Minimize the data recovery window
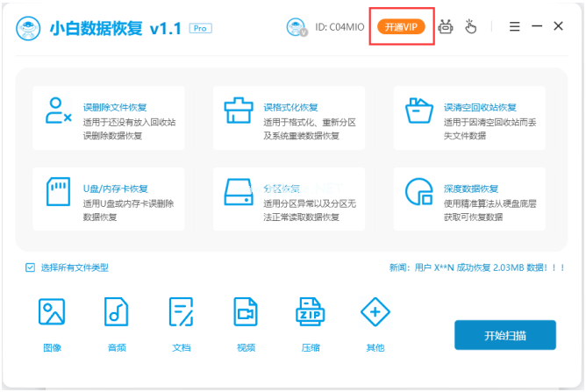Image resolution: width=586 pixels, height=392 pixels. click(x=537, y=26)
